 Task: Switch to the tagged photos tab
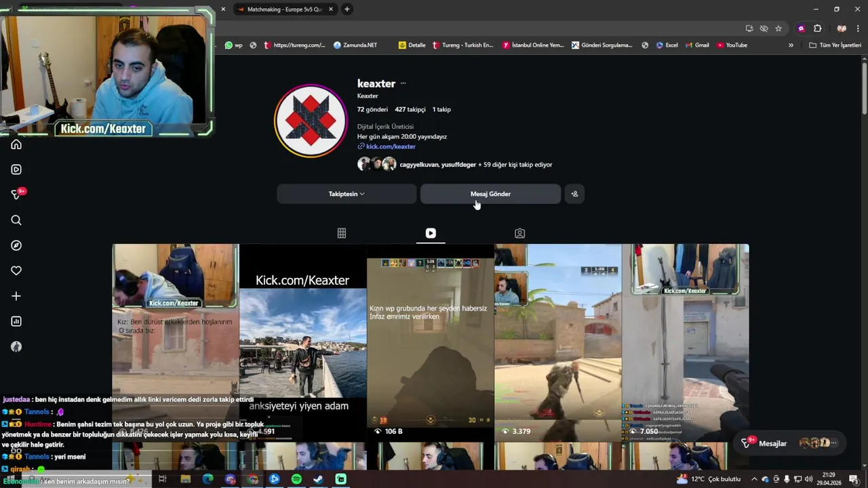(519, 233)
